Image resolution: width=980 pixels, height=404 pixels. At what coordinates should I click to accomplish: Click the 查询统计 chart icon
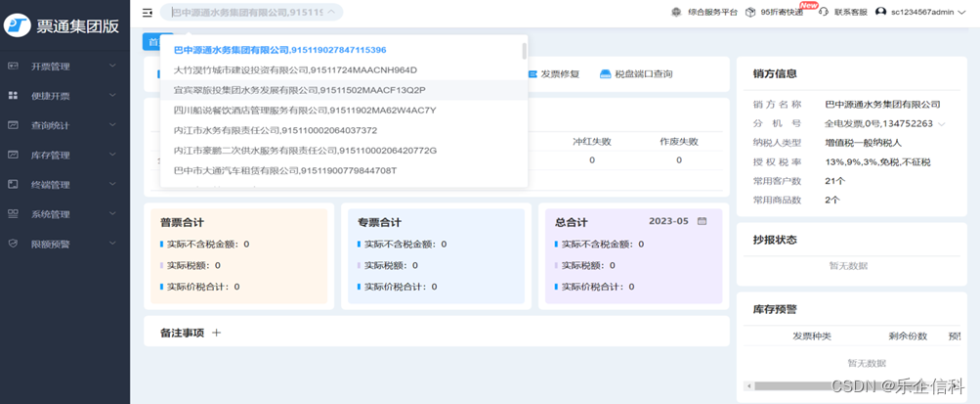(13, 125)
